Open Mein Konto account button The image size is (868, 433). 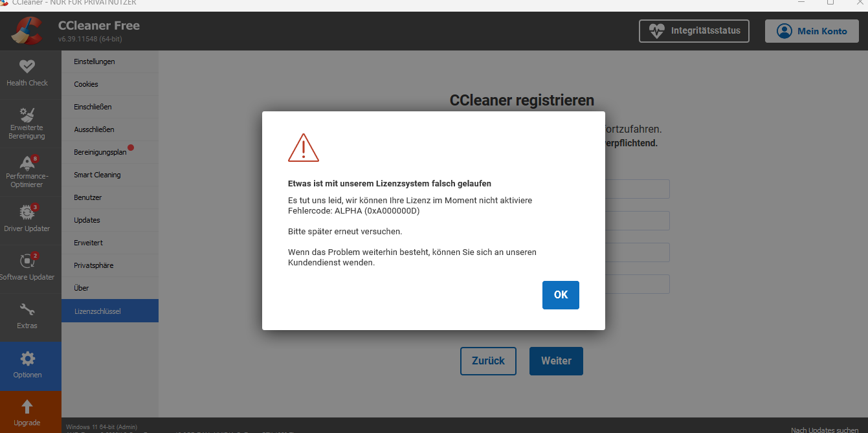click(812, 31)
